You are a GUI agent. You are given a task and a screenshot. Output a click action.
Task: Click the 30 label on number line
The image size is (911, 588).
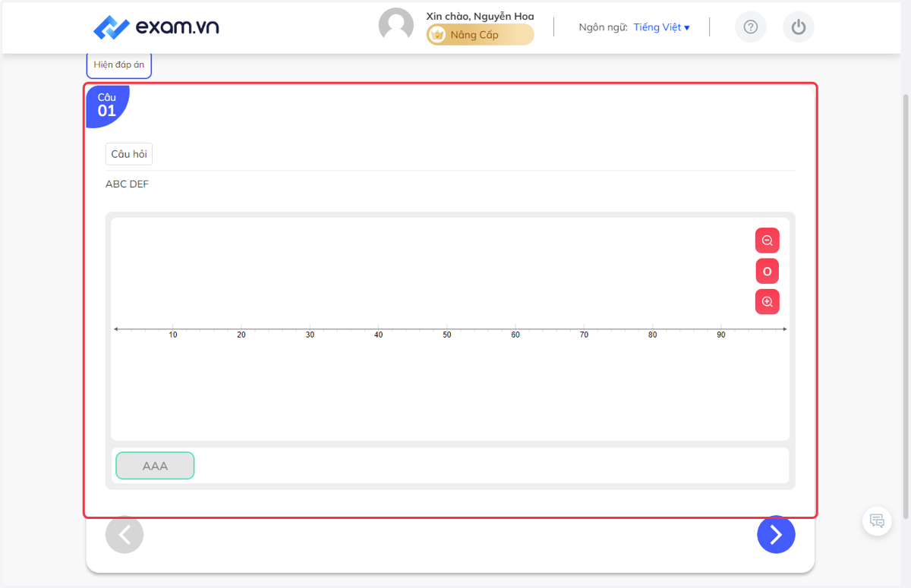point(310,335)
